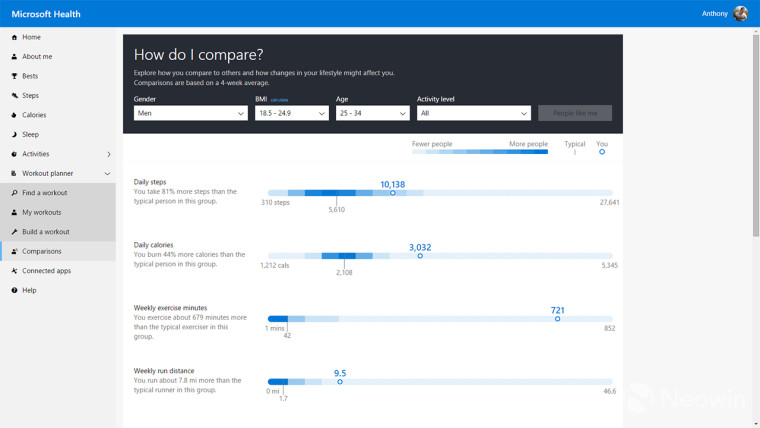Click the Comparisons people icon
Screen dimensions: 760x428
coord(14,251)
